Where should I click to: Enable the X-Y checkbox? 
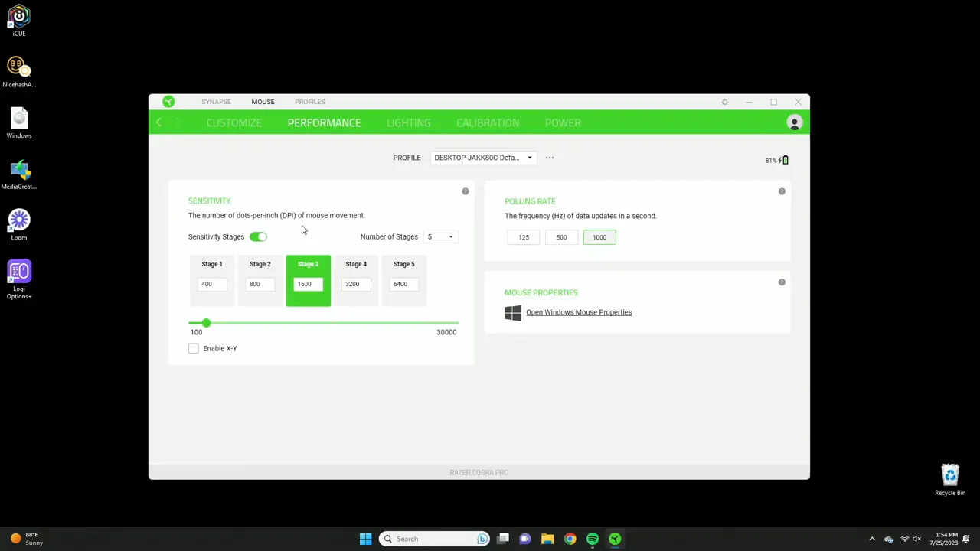point(193,348)
